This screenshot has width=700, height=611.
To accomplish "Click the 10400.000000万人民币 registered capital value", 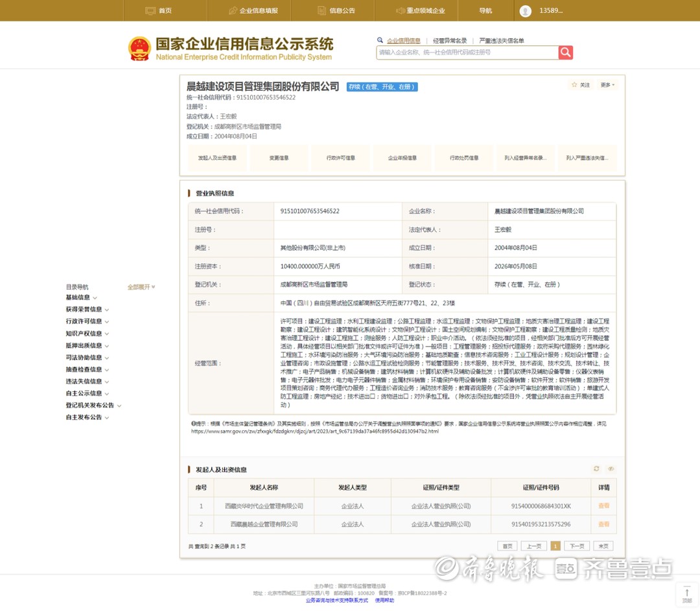I will click(x=310, y=266).
